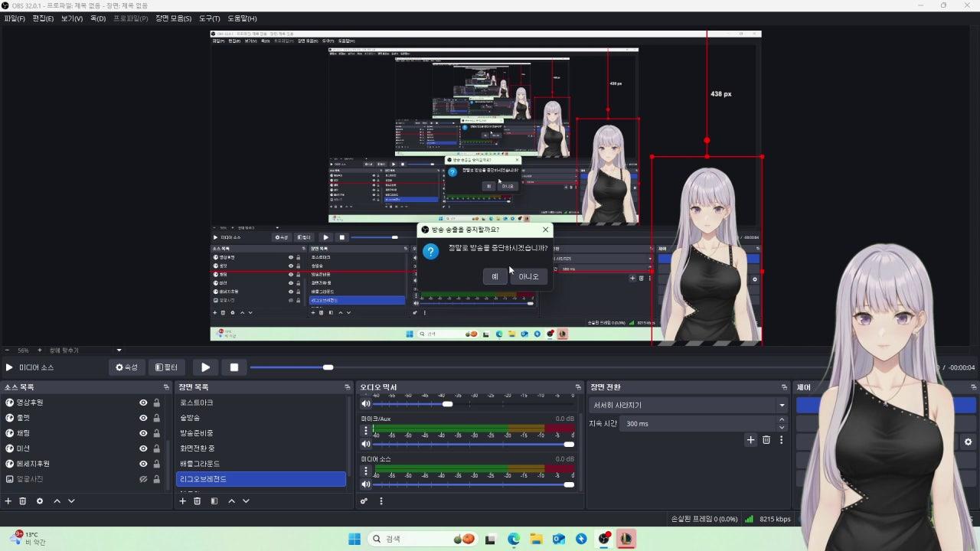The image size is (980, 551).
Task: Hide the 영상후원 source via eye icon
Action: 143,403
